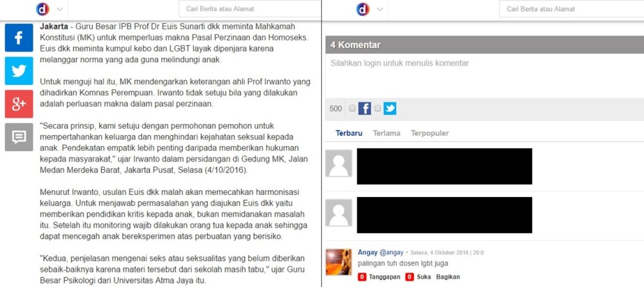Open Angay's profile picture thumbnail
644x287 pixels.
tap(339, 262)
